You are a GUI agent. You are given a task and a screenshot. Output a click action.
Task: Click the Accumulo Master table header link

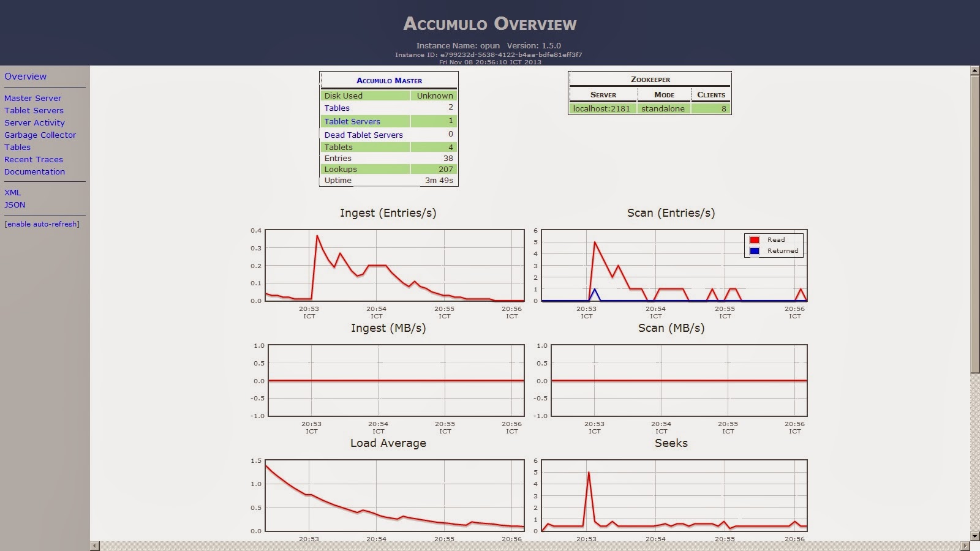tap(389, 80)
